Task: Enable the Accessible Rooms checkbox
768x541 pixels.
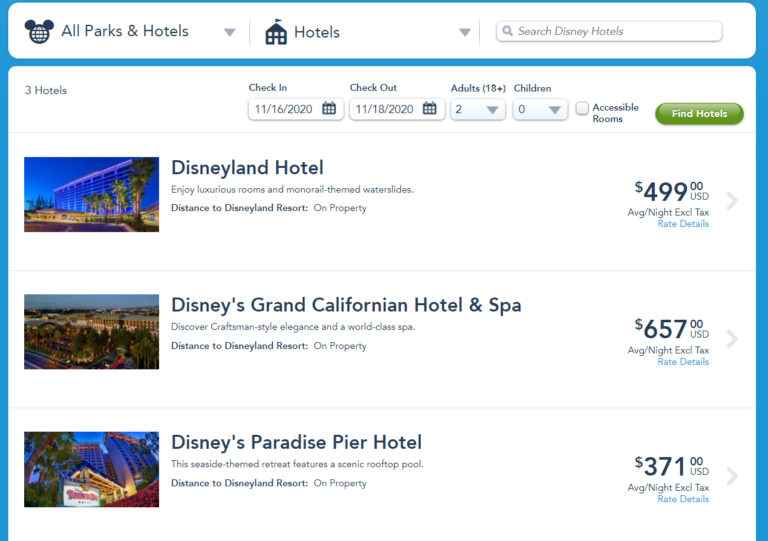Action: [582, 108]
